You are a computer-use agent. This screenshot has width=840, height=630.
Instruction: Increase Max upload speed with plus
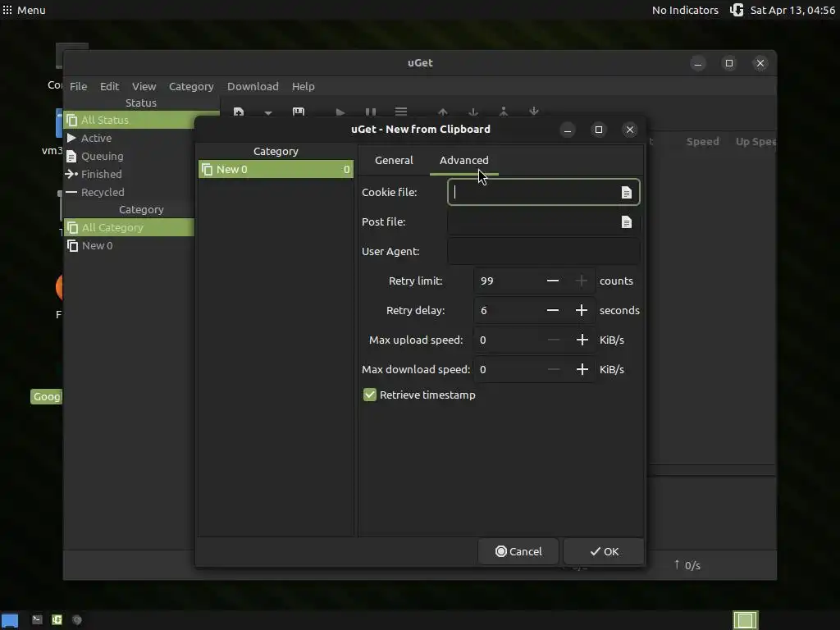click(582, 340)
